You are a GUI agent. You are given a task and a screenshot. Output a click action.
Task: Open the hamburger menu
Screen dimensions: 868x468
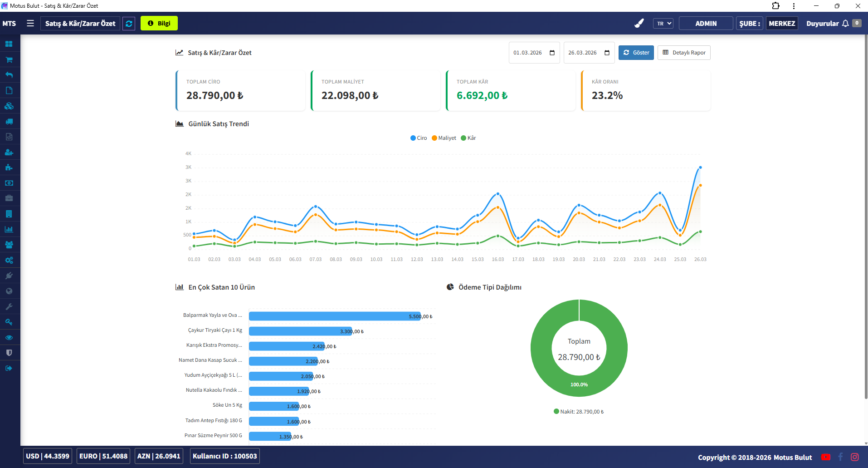click(30, 24)
